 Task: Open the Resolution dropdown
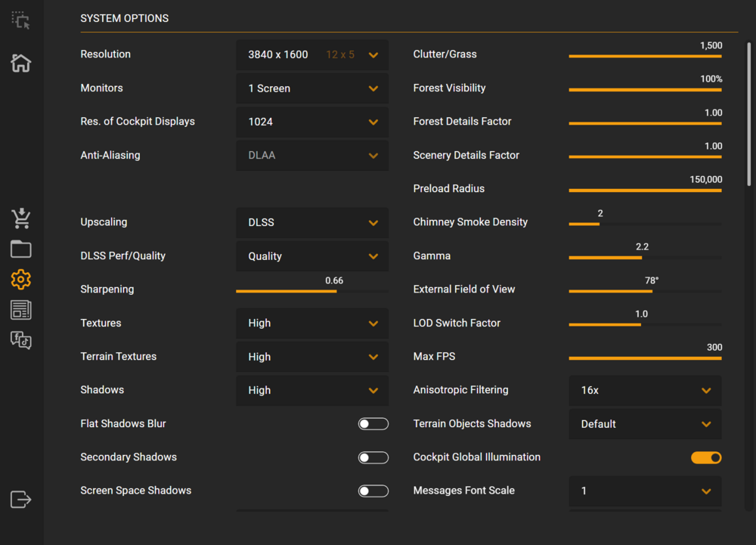click(x=312, y=55)
